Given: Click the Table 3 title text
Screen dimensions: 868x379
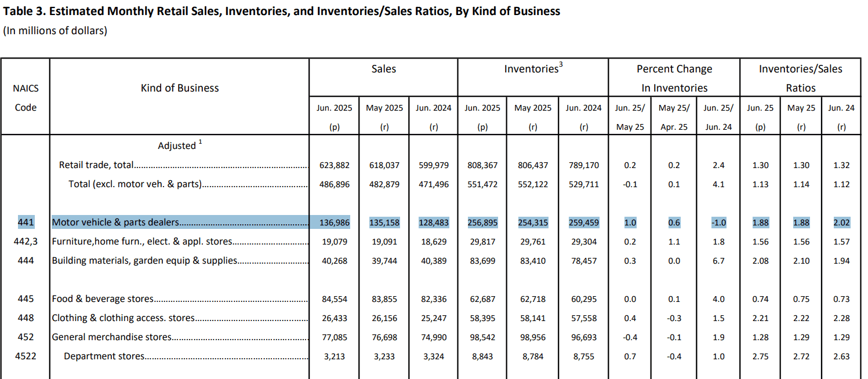Looking at the screenshot, I should click(282, 11).
